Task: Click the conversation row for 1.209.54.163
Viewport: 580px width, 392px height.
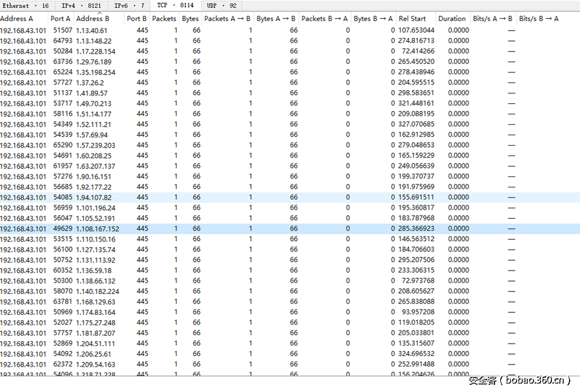Action: [x=95, y=365]
